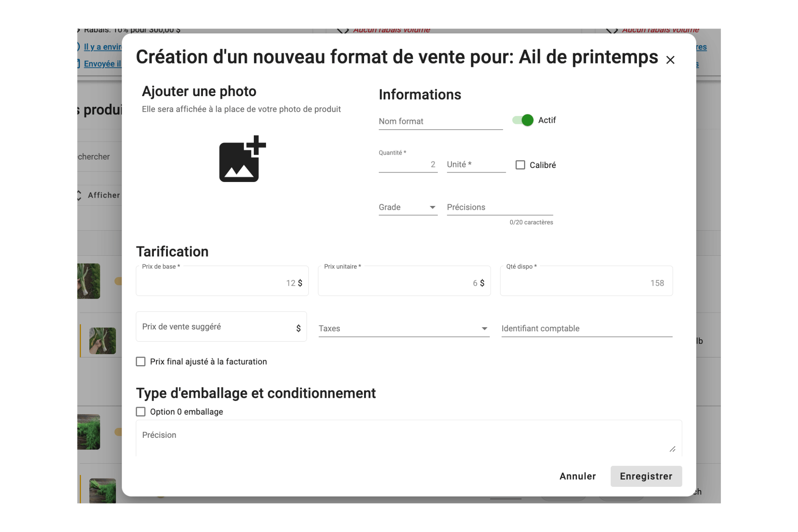Screen dimensions: 798x532
Task: Click the send icon beside 'Envoyée il' link
Action: pos(78,64)
